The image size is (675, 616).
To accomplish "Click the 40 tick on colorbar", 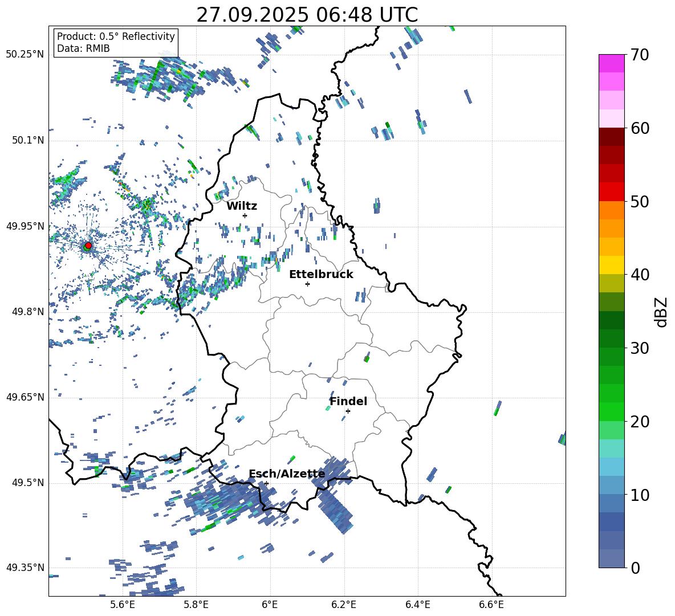I will 640,275.
